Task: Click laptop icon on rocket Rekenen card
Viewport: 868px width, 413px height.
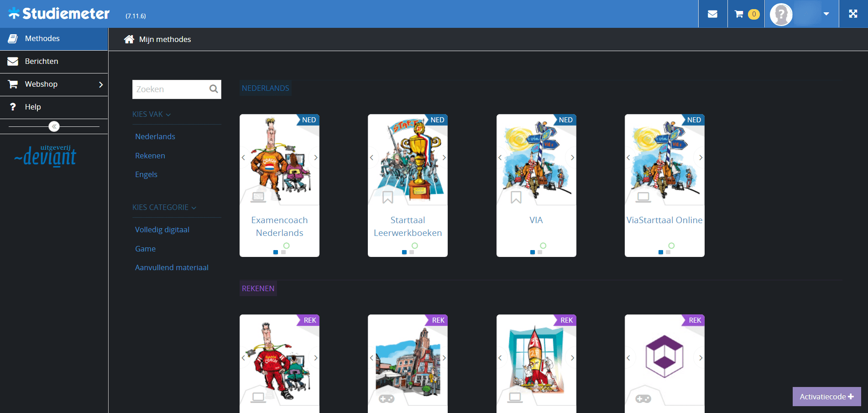Action: tap(515, 397)
